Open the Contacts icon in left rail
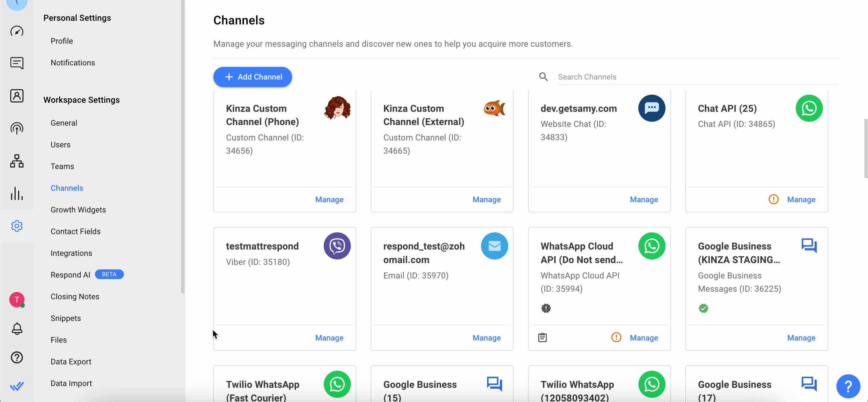This screenshot has width=868, height=402. coord(17,96)
